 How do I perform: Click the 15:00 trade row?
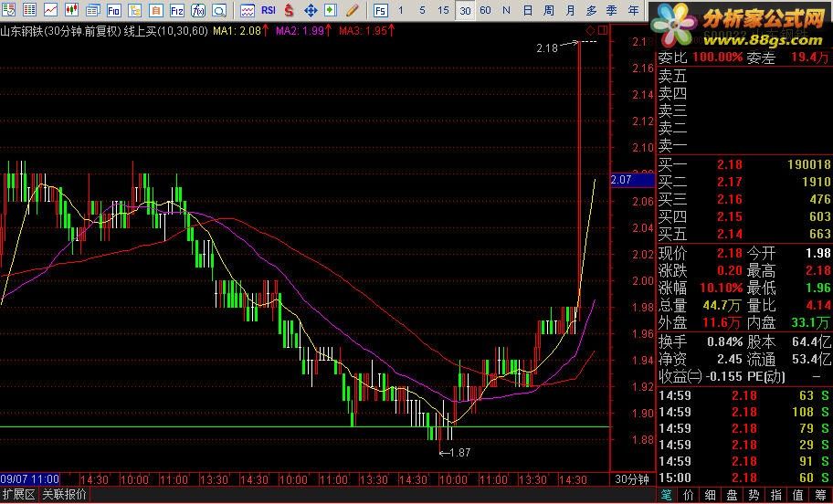pos(743,478)
